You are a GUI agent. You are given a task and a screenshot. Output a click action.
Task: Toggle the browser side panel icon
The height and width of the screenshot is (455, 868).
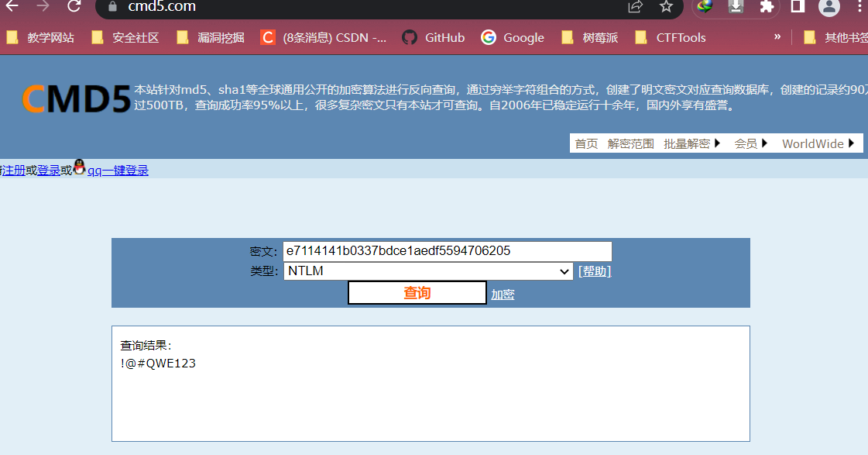tap(798, 6)
